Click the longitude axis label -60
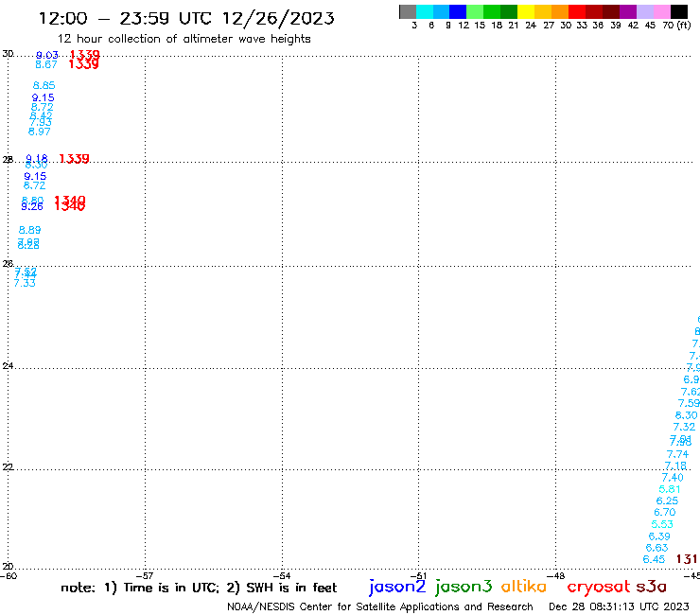The width and height of the screenshot is (700, 615). pos(9,576)
